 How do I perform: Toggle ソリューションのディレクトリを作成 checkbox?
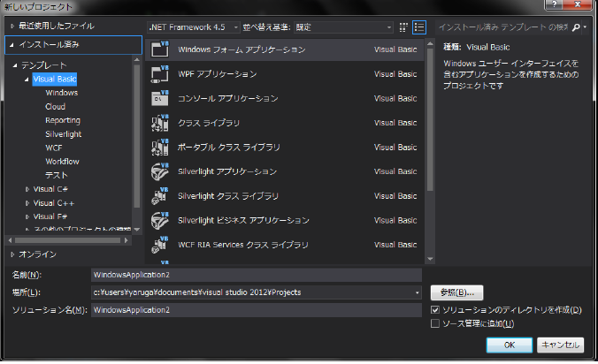434,310
